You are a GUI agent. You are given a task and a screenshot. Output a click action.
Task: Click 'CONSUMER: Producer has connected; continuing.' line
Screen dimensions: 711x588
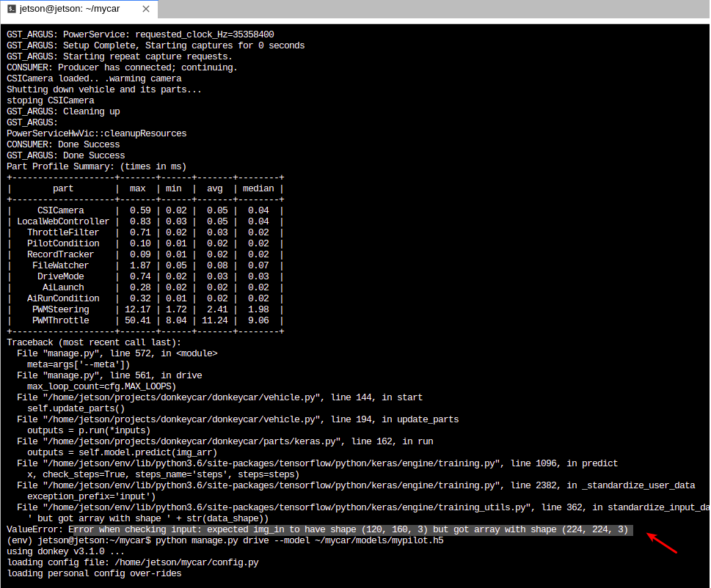pyautogui.click(x=122, y=67)
